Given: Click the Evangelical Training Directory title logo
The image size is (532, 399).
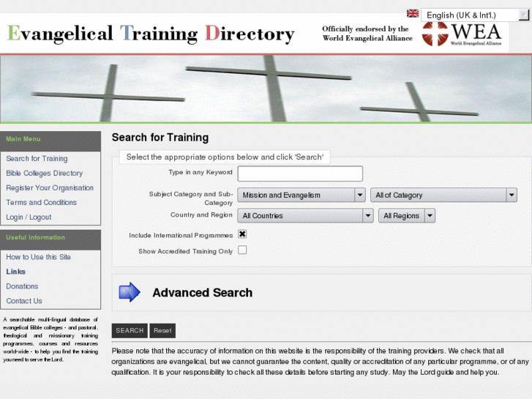Looking at the screenshot, I should 151,34.
